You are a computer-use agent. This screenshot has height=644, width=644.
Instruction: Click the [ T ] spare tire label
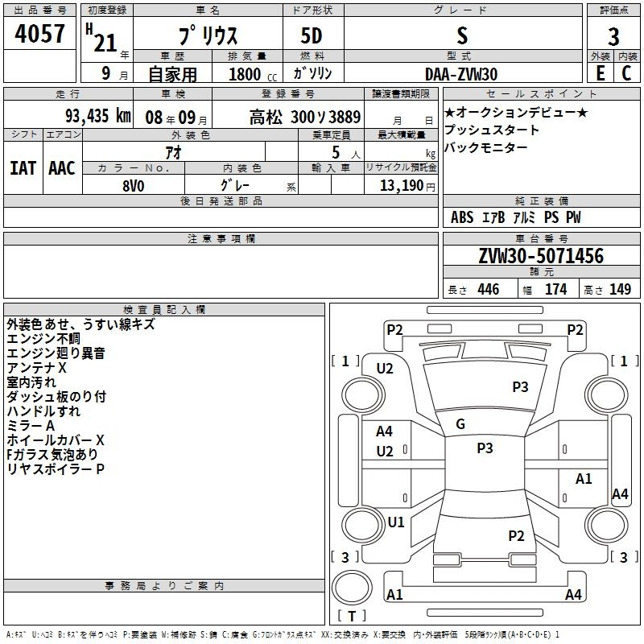tap(352, 616)
